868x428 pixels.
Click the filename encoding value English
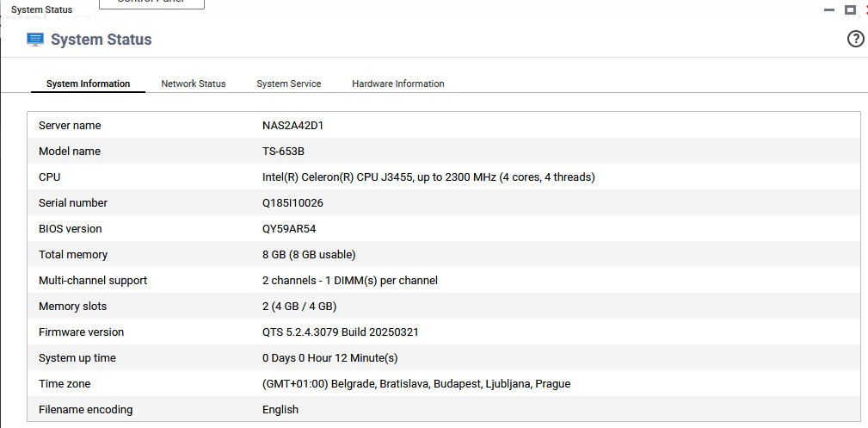[x=280, y=410]
